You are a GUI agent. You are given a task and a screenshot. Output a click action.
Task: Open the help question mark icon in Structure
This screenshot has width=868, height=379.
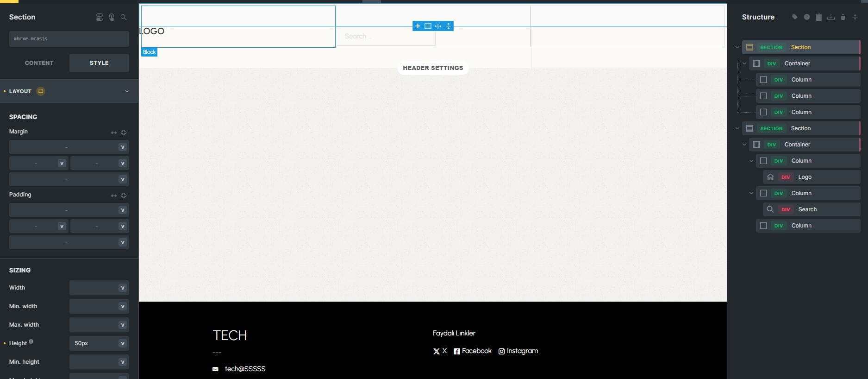click(x=807, y=17)
